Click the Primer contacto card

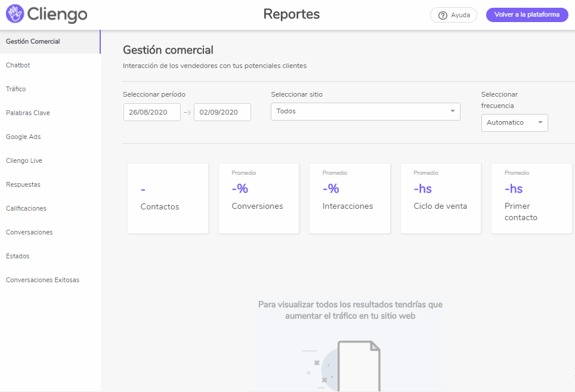click(531, 198)
